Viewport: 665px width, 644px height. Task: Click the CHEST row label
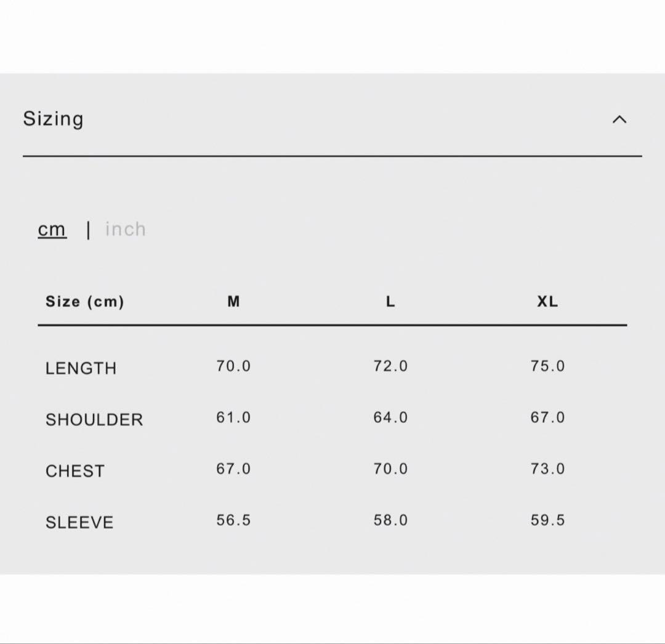coord(75,471)
